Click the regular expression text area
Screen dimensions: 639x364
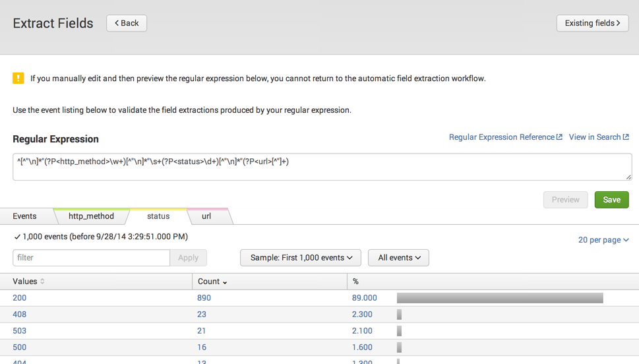(x=322, y=167)
